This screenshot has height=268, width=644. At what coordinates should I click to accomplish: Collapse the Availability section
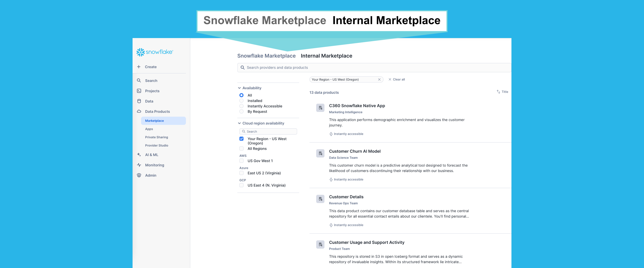[239, 88]
